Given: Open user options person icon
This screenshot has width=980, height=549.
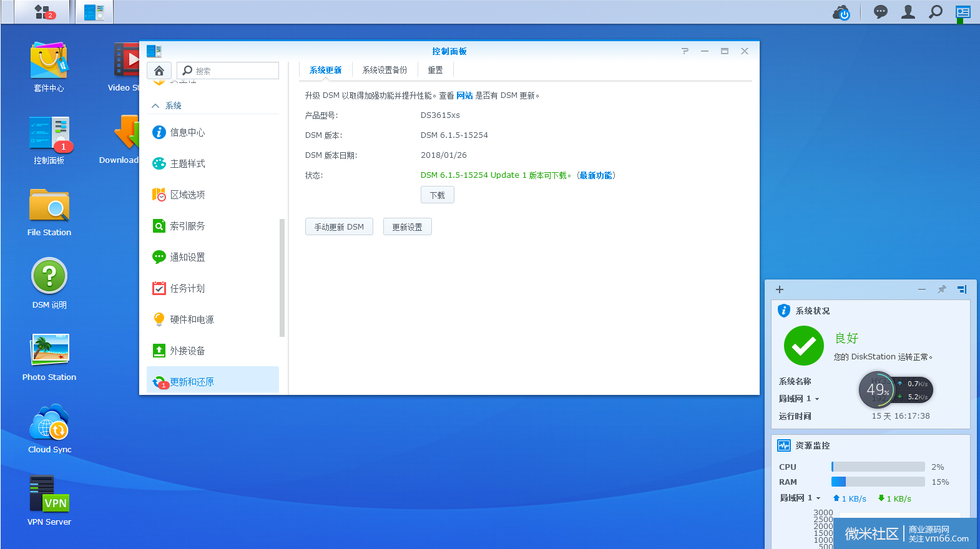Looking at the screenshot, I should [908, 12].
